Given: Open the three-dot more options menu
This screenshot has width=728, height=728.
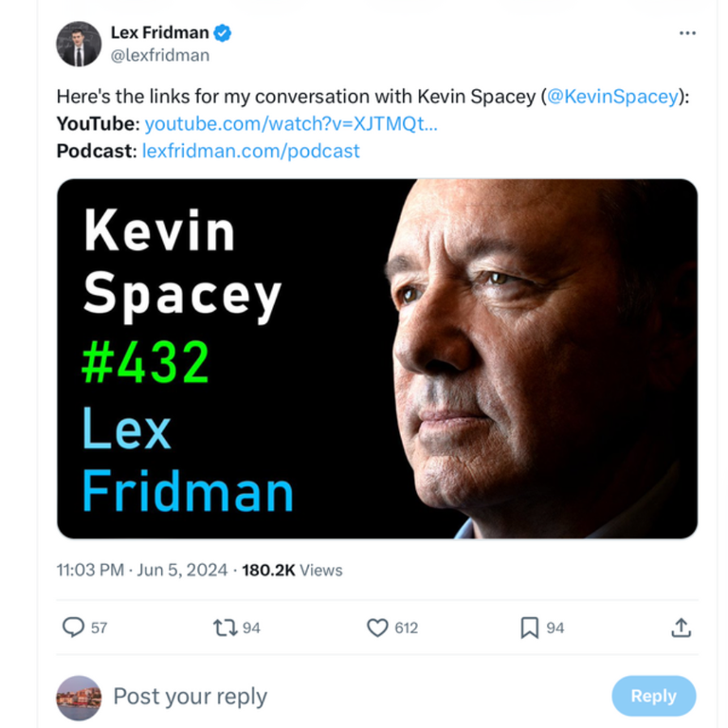Looking at the screenshot, I should (x=687, y=33).
